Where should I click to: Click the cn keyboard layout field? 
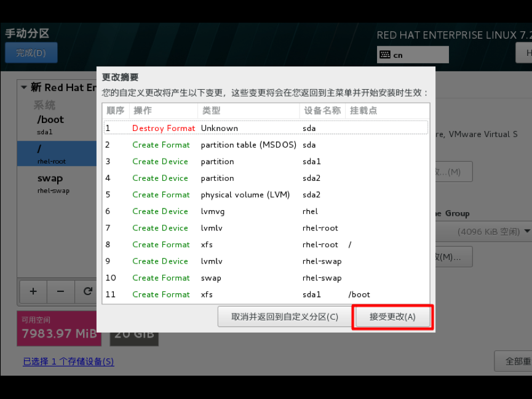(x=413, y=55)
